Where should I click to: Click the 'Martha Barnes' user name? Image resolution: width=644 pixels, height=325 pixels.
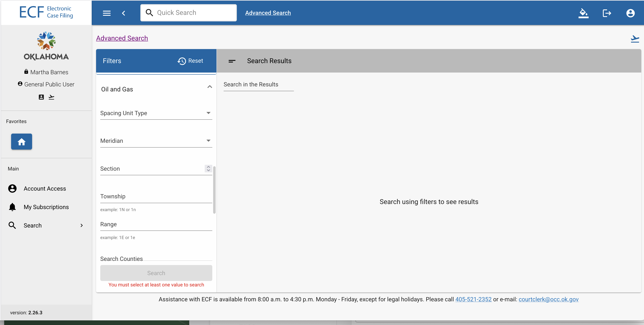pos(49,72)
